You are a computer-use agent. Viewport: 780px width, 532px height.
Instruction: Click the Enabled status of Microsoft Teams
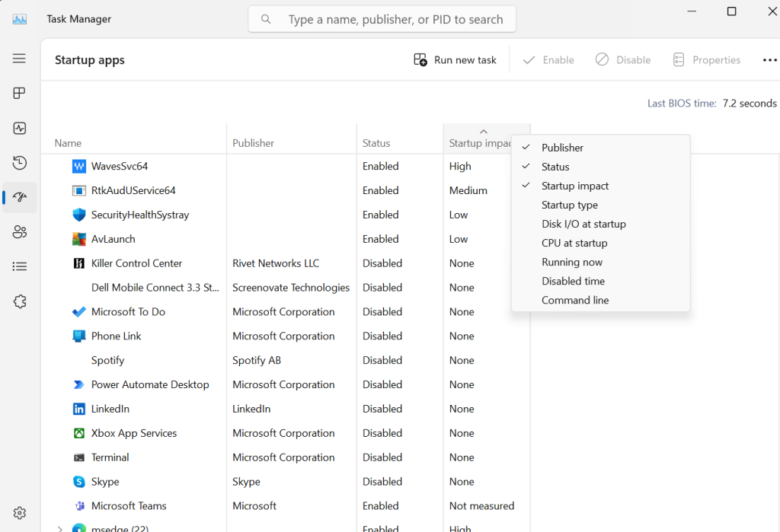pyautogui.click(x=381, y=505)
